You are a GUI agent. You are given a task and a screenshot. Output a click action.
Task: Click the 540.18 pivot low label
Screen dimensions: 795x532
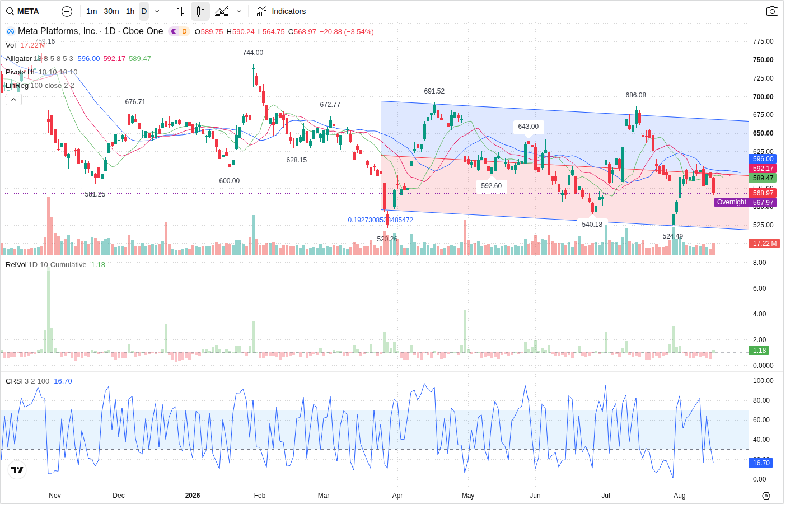(592, 225)
